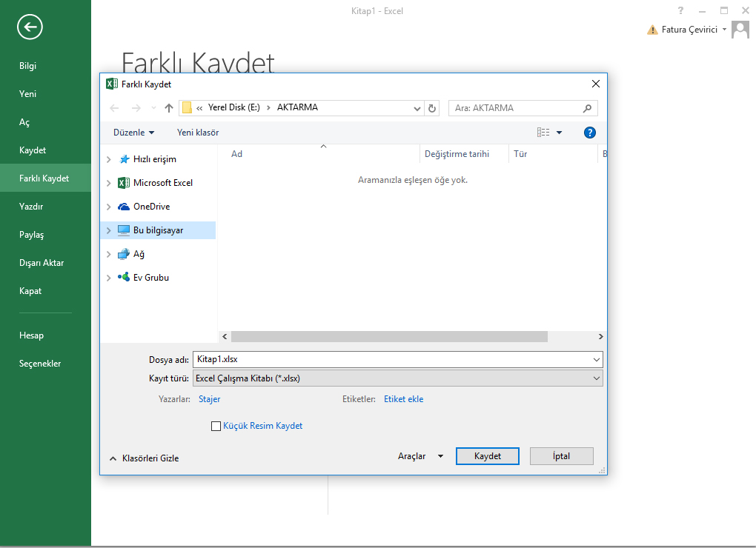
Task: Create a folder with Yeni klasör
Action: click(198, 133)
